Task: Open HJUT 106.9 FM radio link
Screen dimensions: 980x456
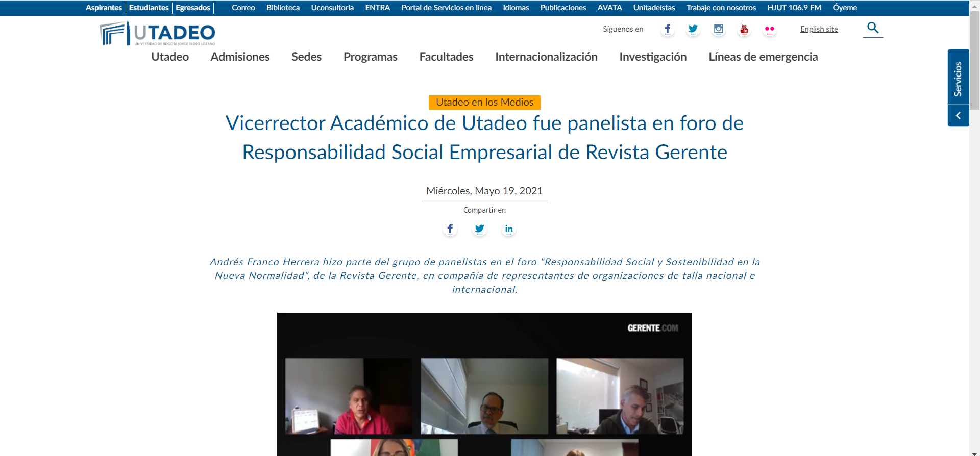Action: 794,8
